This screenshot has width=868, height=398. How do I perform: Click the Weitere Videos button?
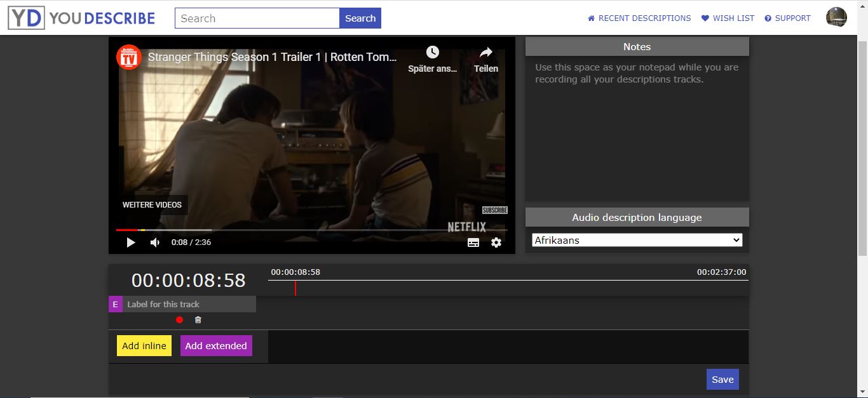152,205
